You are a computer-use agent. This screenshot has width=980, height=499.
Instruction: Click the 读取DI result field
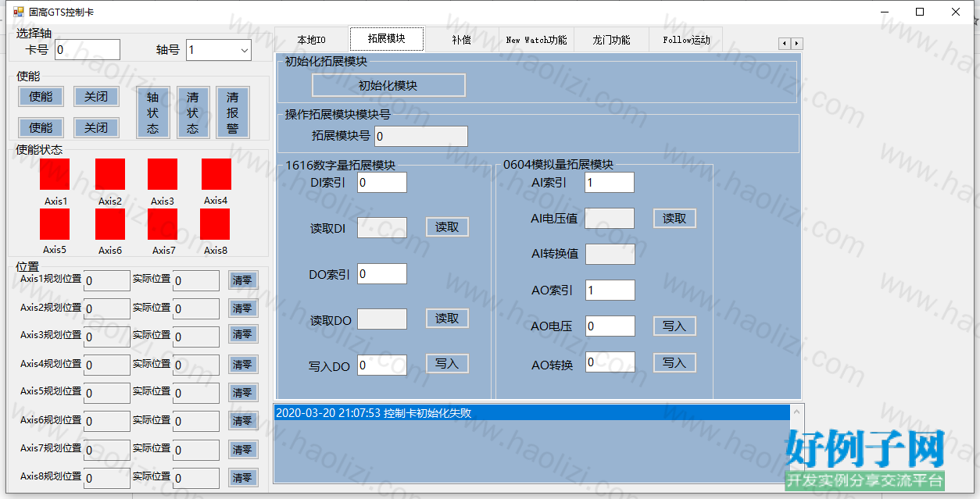[x=382, y=227]
